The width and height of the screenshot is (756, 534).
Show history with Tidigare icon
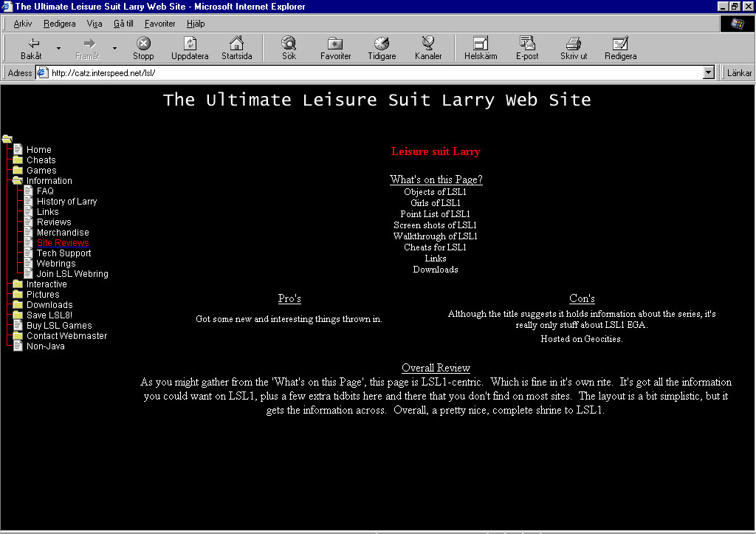pos(382,48)
